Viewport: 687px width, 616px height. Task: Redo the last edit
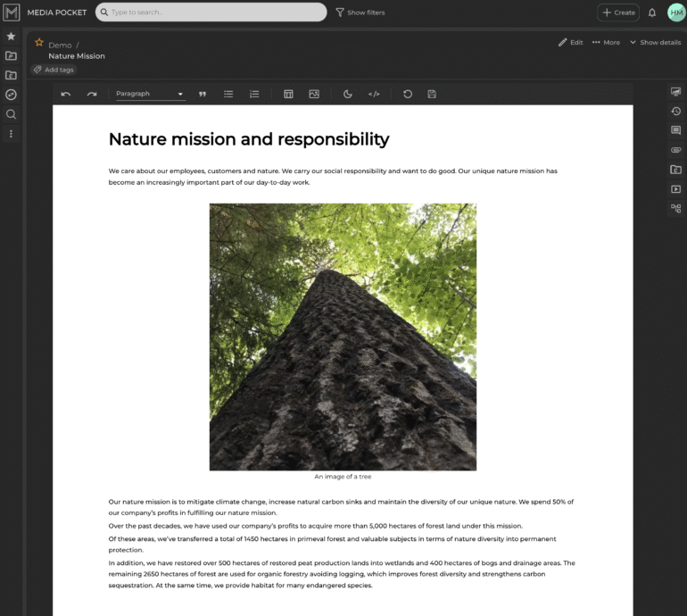click(x=92, y=94)
